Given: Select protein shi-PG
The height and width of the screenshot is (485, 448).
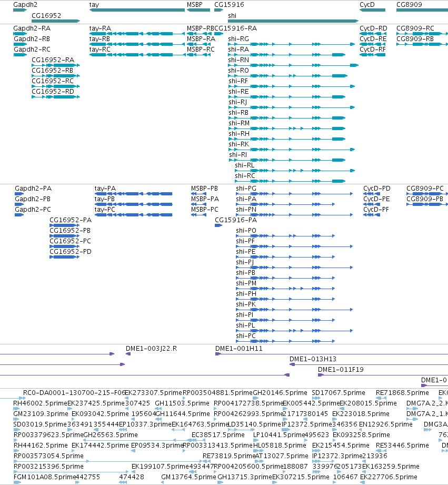Looking at the screenshot, I should click(x=246, y=189).
